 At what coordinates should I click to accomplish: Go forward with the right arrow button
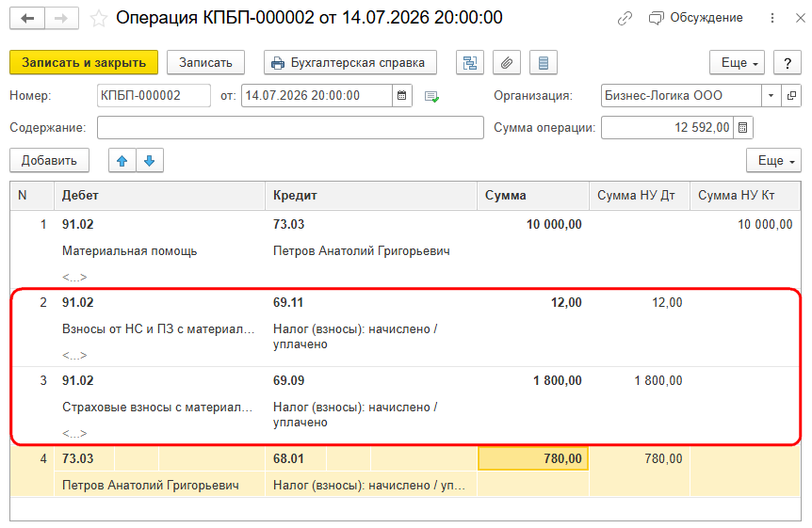point(61,19)
